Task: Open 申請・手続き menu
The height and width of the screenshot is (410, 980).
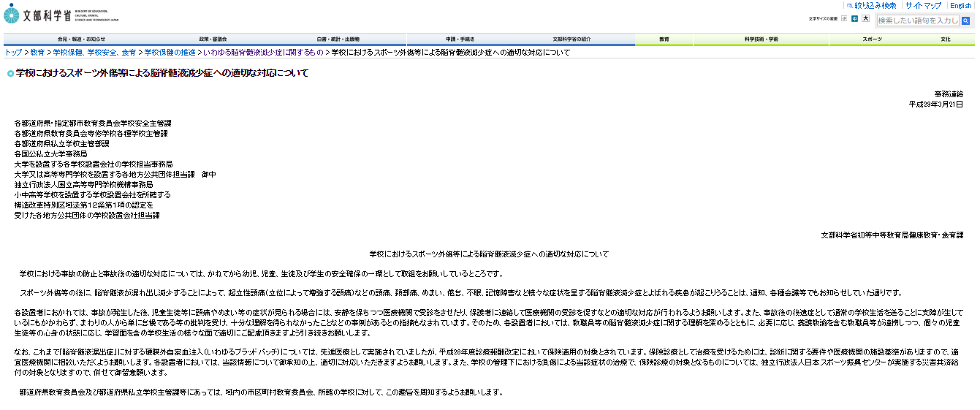Action: [460, 39]
